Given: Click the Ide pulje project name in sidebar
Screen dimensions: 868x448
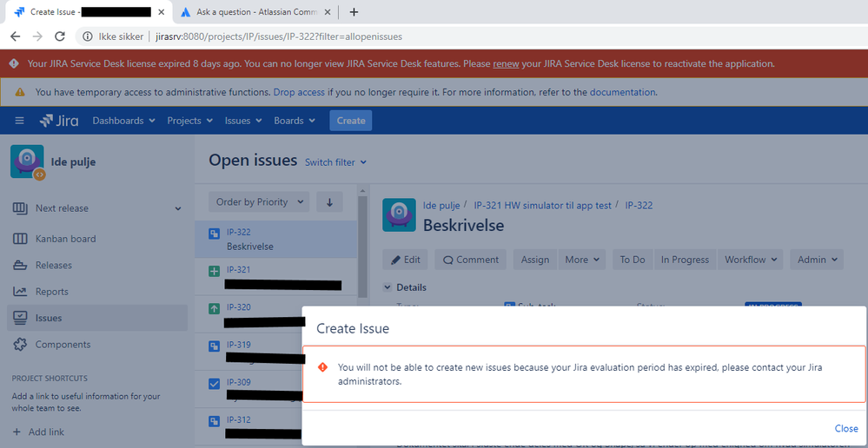Looking at the screenshot, I should pos(74,162).
